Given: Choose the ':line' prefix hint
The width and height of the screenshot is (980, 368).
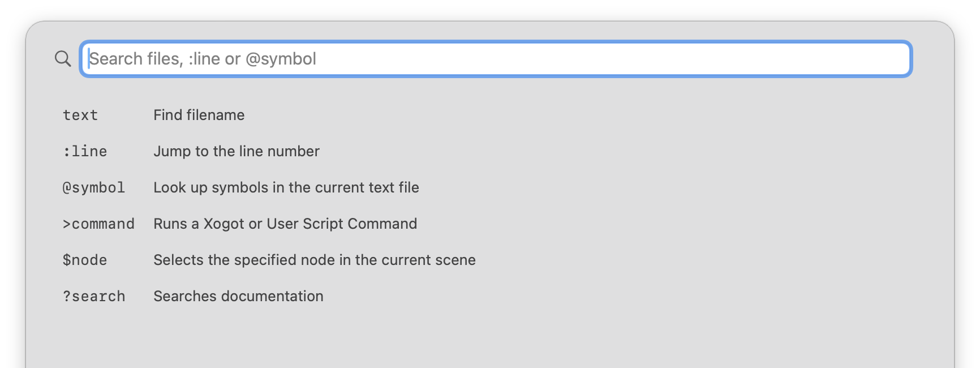Looking at the screenshot, I should tap(85, 151).
